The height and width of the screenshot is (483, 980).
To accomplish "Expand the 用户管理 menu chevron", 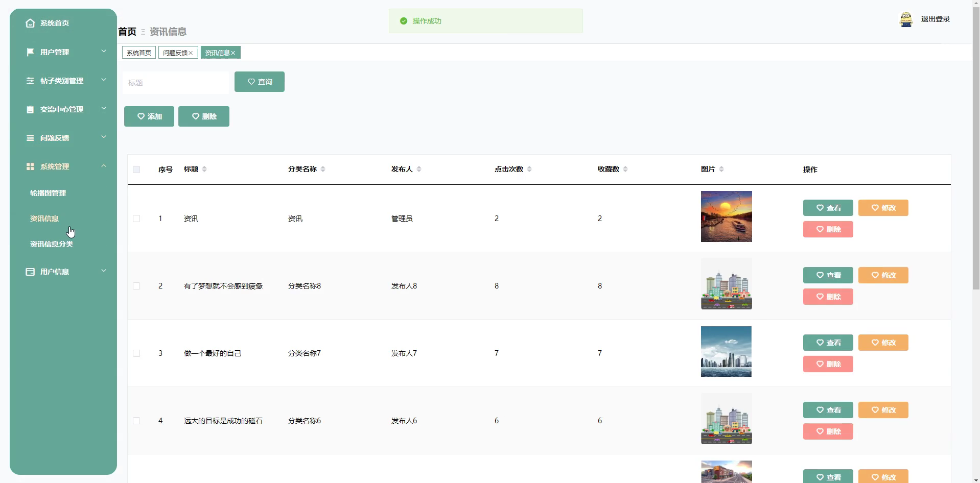I will tap(104, 51).
